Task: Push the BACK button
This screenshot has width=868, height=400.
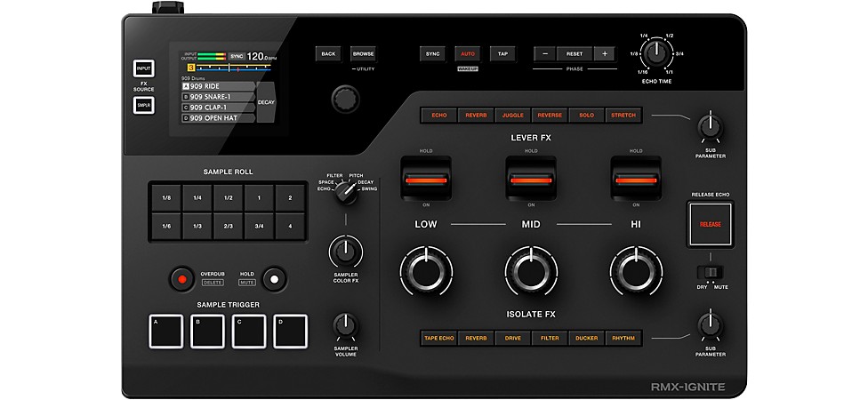Action: point(328,53)
